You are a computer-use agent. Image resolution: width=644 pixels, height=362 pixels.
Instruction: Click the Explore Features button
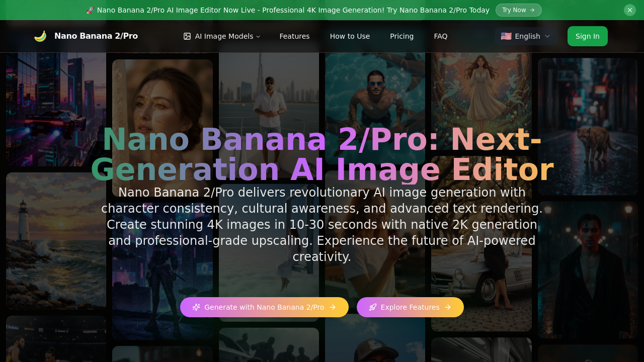point(410,307)
